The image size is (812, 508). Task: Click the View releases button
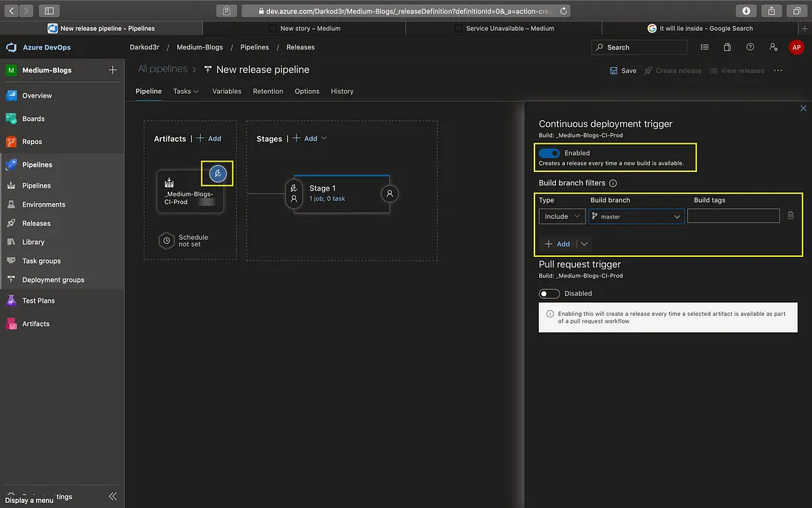click(737, 70)
